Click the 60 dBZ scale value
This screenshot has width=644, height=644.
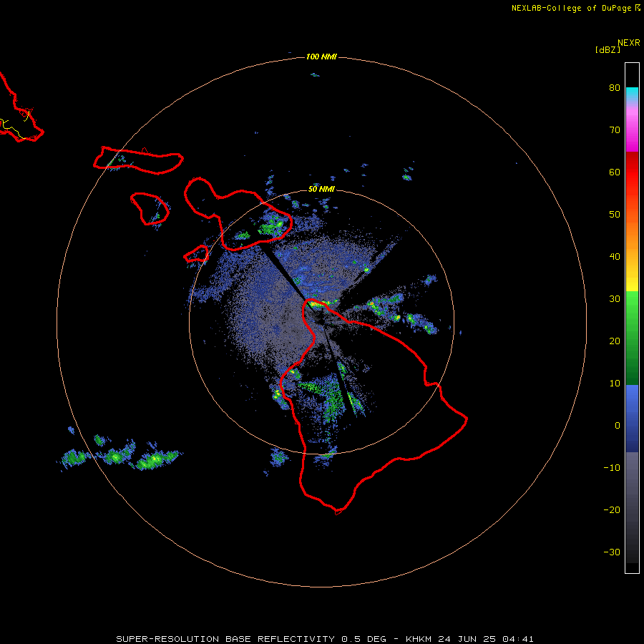click(615, 172)
